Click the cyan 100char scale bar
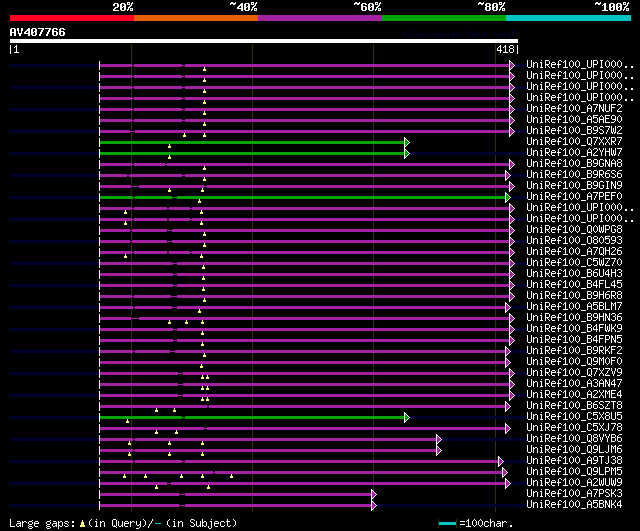This screenshot has height=531, width=640. tap(447, 524)
